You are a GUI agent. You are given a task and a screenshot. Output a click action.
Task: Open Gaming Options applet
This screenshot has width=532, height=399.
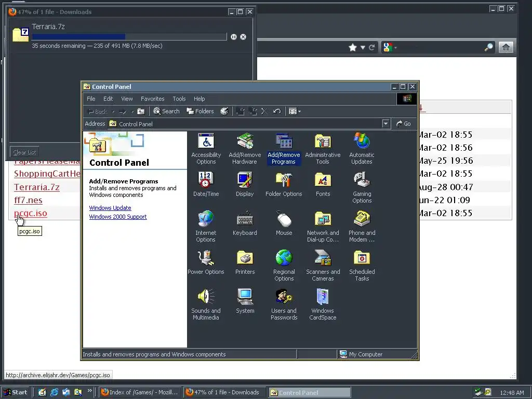pos(362,188)
